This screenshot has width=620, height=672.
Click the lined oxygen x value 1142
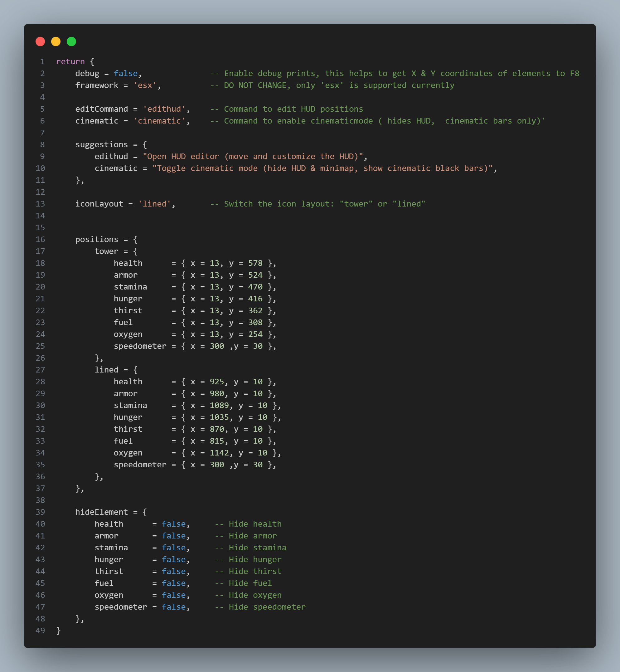point(219,453)
